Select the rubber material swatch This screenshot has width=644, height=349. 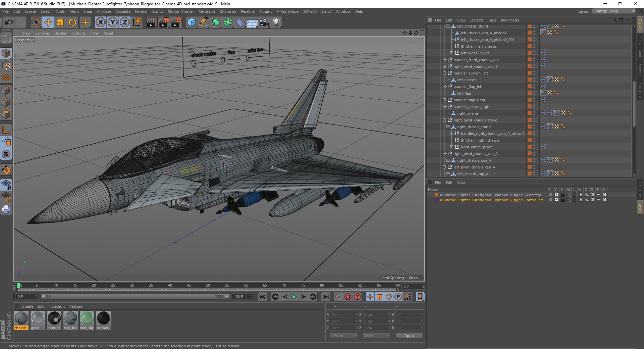click(103, 320)
